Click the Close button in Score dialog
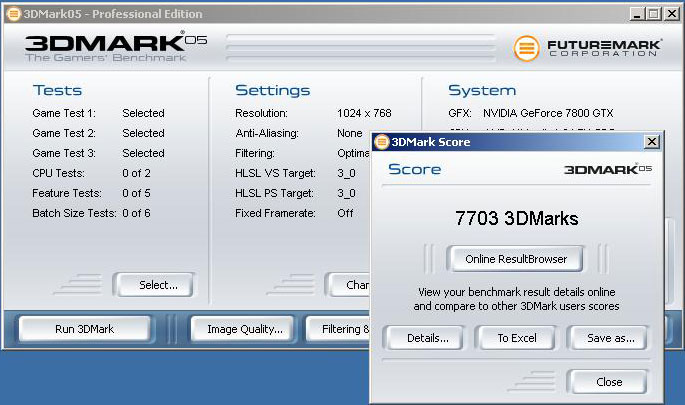Screen dimensions: 685x405 608,382
